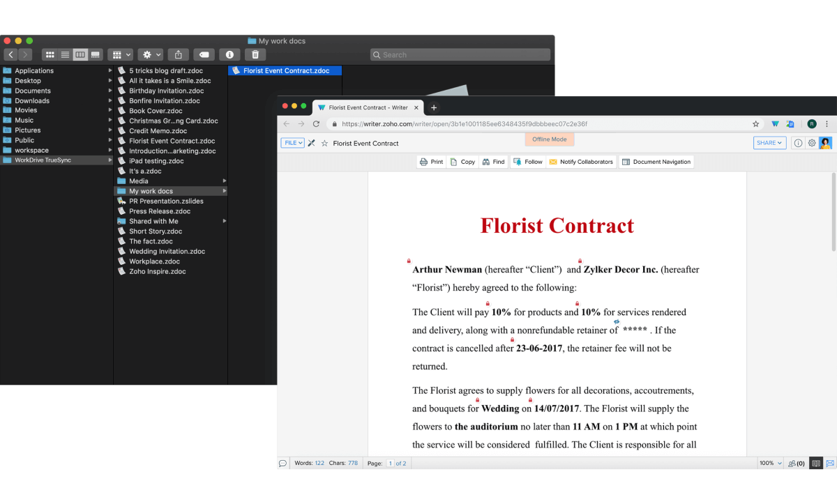837x504 pixels.
Task: Bookmark this page with the star icon
Action: click(x=755, y=124)
